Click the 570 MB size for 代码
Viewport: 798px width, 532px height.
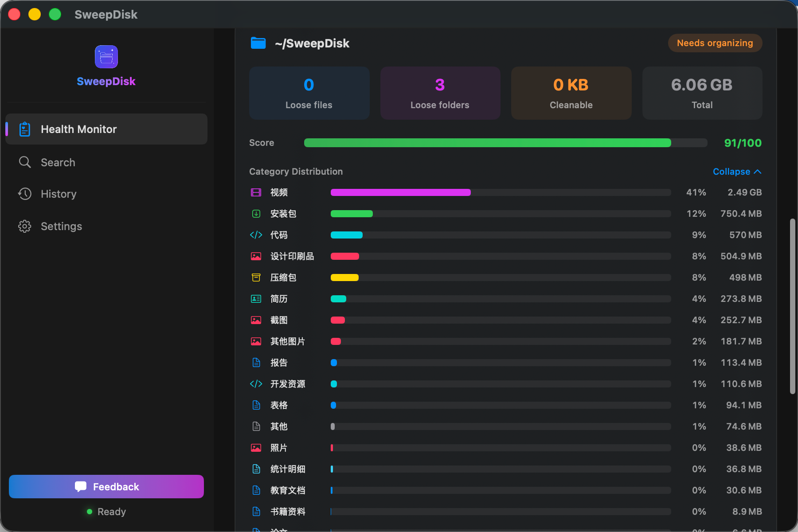pyautogui.click(x=745, y=235)
